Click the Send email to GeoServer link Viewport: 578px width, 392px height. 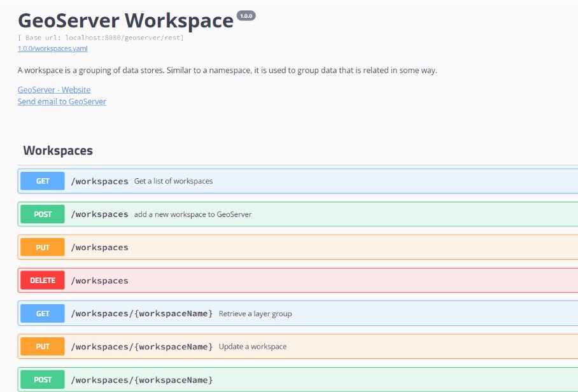[62, 101]
